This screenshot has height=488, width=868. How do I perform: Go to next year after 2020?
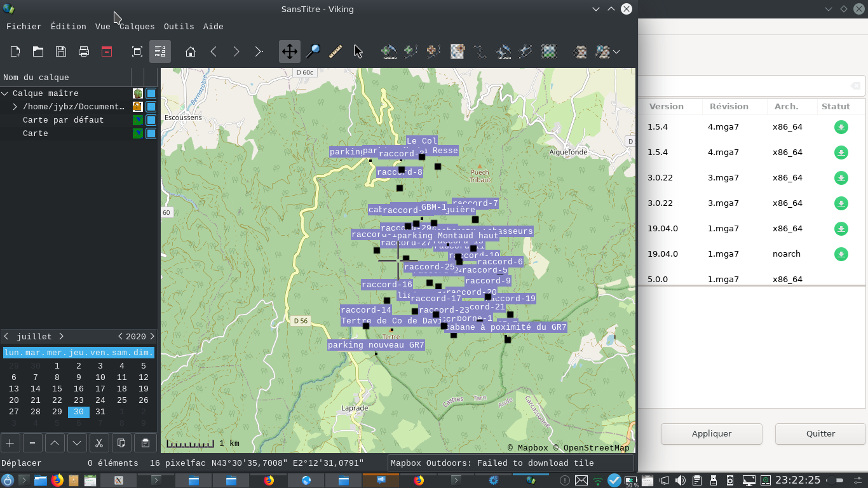(x=151, y=336)
